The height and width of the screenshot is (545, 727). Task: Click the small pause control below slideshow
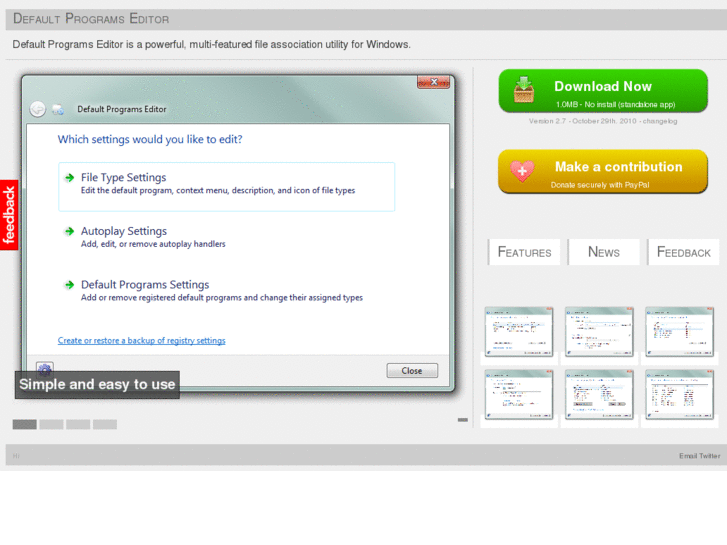(x=463, y=420)
